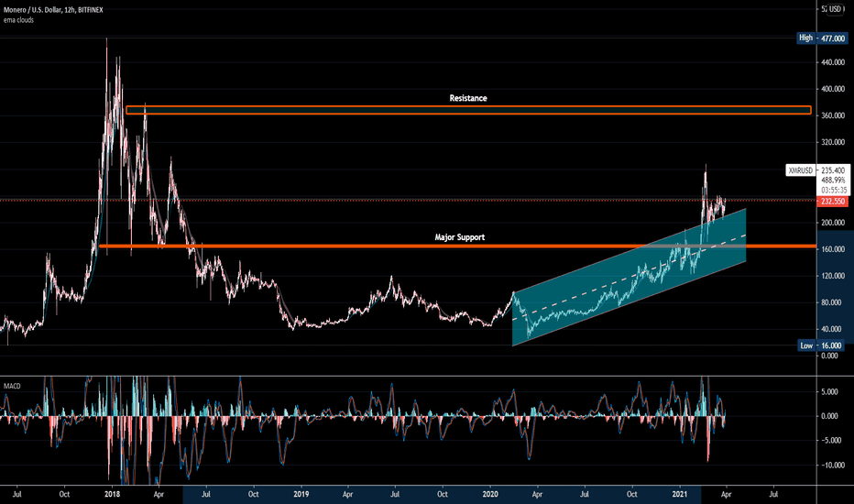
Task: Click 2021 on the time axis
Action: (x=679, y=494)
